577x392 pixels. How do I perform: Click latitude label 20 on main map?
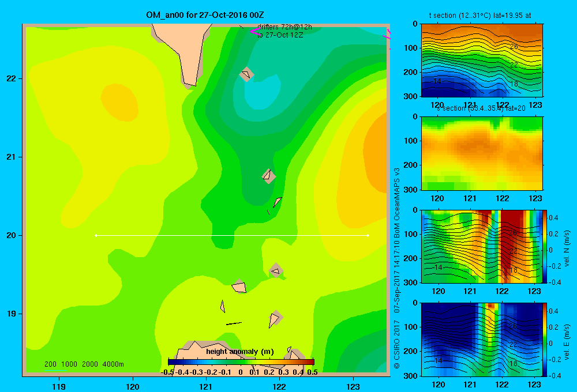[12, 235]
